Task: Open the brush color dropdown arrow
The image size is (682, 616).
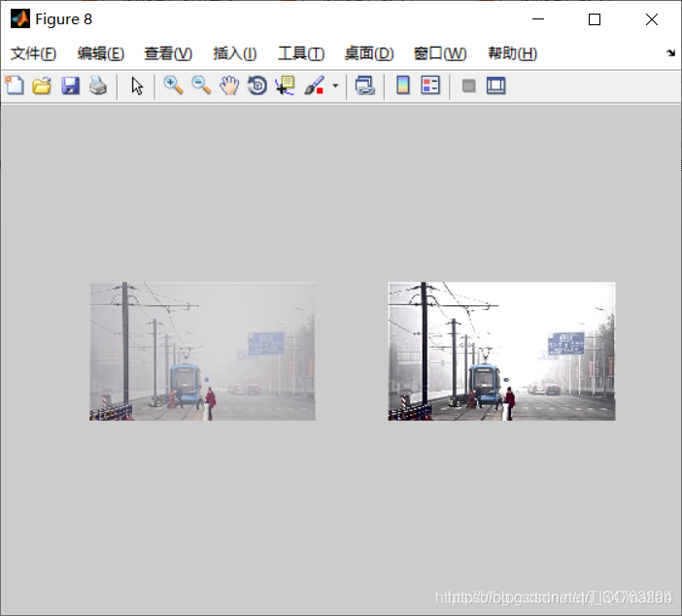Action: click(x=335, y=86)
